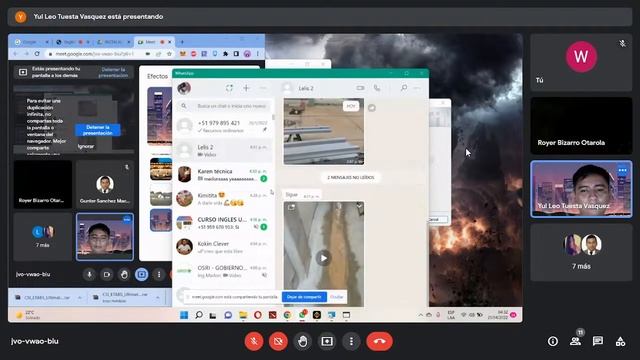Click 'Dejar de compartir' blue button
Screen dimensions: 640x360
tap(304, 297)
